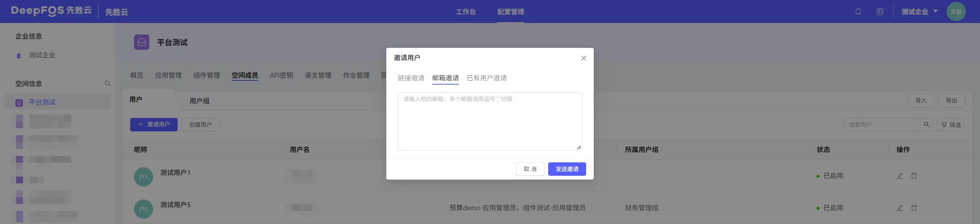Screen dimensions: 980x224
Task: Click the 测试用户1 avatar circle
Action: pos(144,177)
